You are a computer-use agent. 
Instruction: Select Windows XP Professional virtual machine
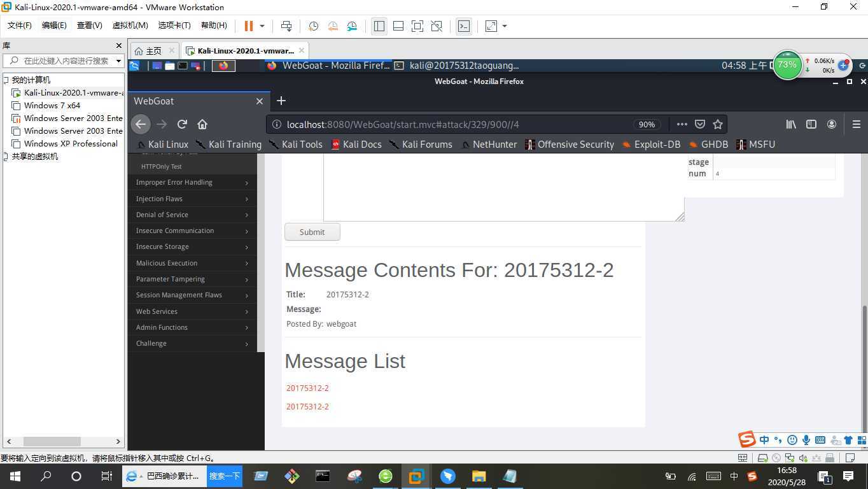(x=71, y=144)
